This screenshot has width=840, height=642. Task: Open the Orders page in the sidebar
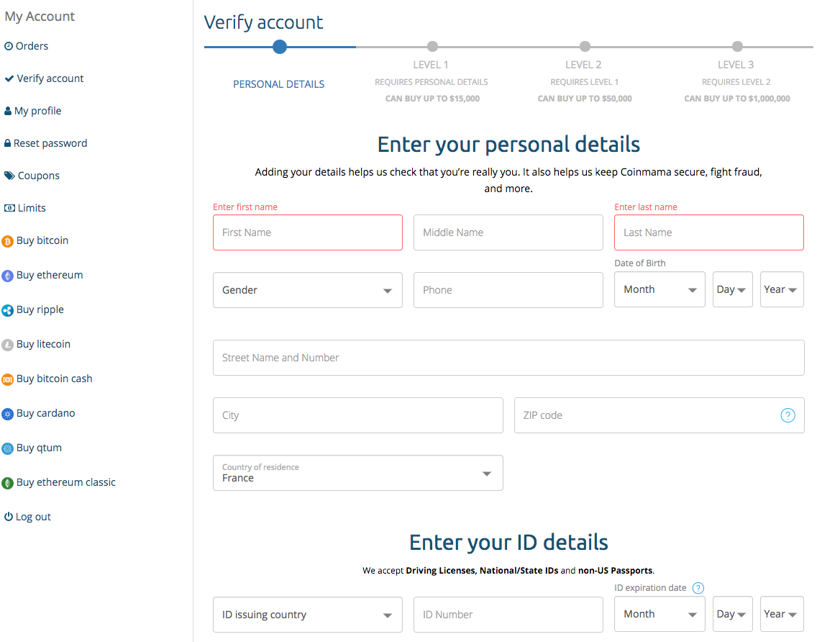coord(26,46)
